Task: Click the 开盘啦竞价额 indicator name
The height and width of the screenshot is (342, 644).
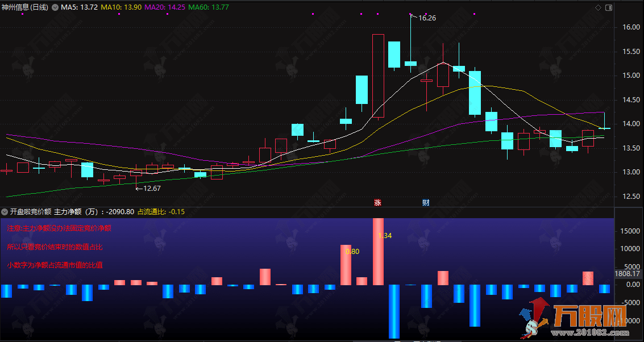Action: (x=30, y=211)
